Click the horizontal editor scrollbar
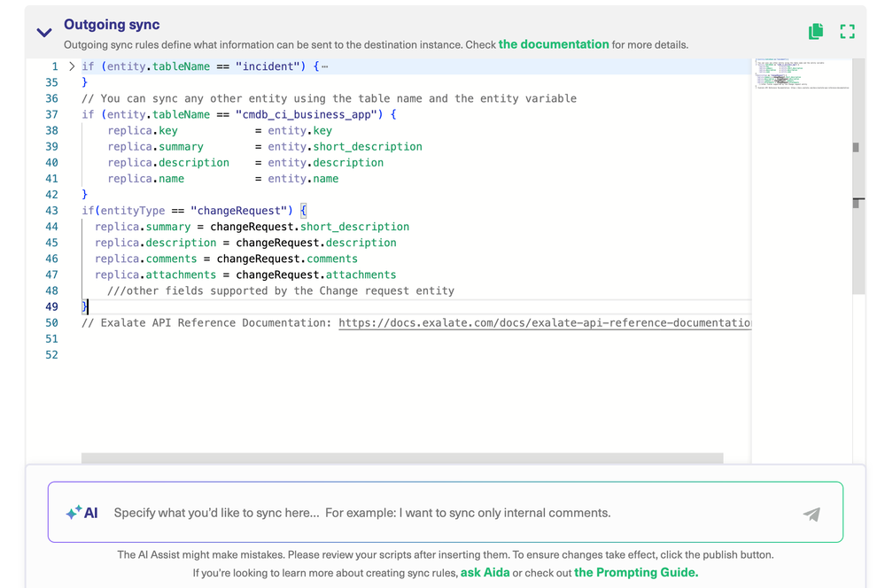 point(402,458)
